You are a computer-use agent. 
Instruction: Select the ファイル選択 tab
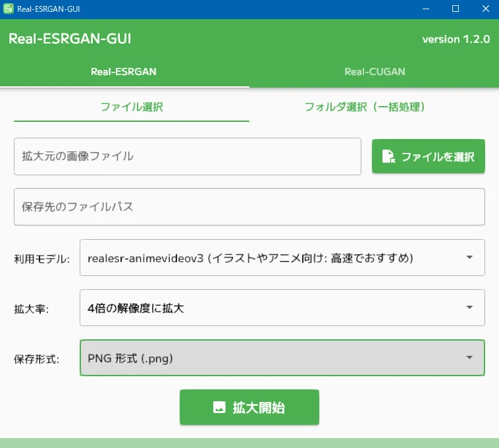[132, 107]
